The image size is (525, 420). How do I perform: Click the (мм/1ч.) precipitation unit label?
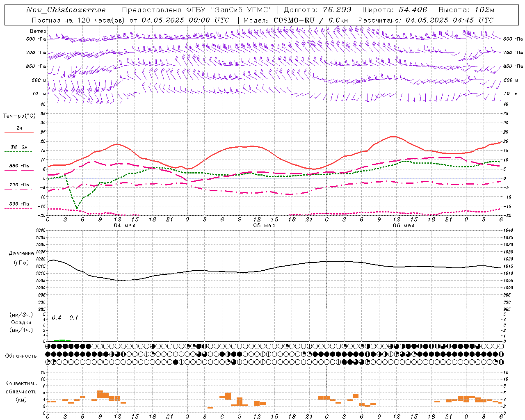tap(21, 330)
